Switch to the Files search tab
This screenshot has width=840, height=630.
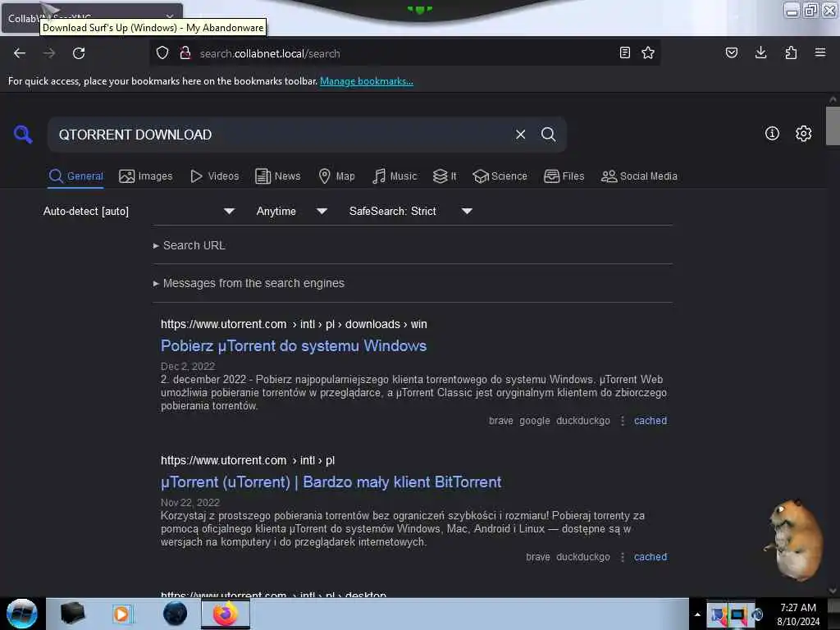pos(564,176)
